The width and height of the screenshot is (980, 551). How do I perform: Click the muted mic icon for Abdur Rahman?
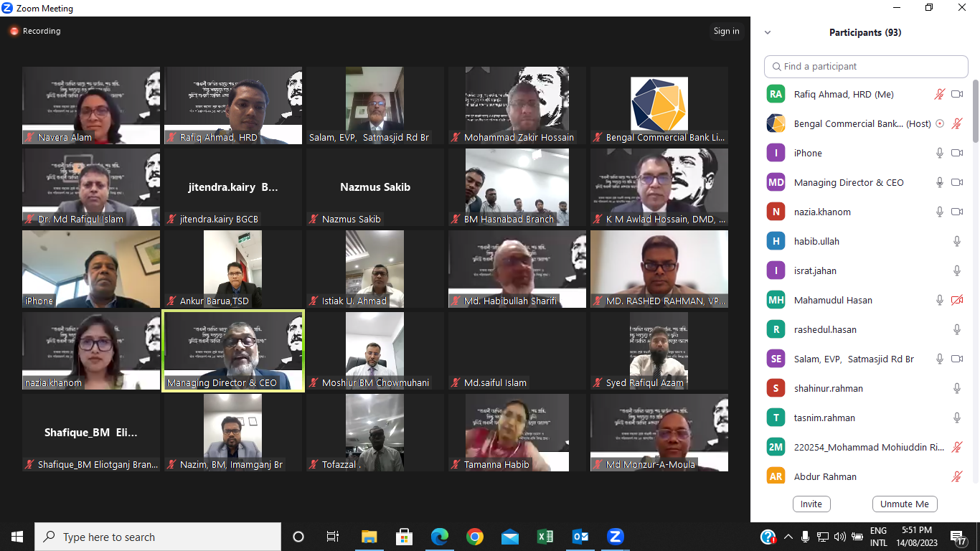tap(956, 476)
